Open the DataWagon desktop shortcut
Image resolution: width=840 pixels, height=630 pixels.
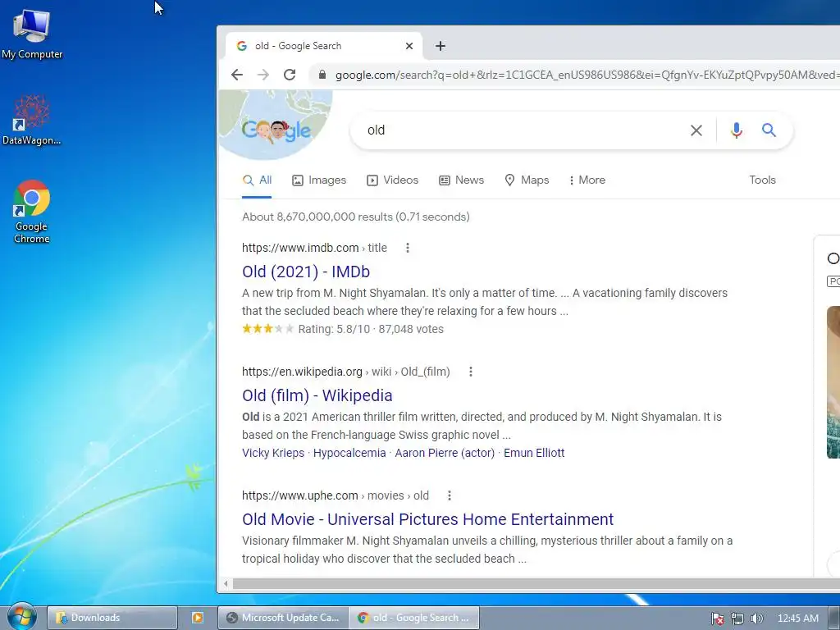pos(32,120)
